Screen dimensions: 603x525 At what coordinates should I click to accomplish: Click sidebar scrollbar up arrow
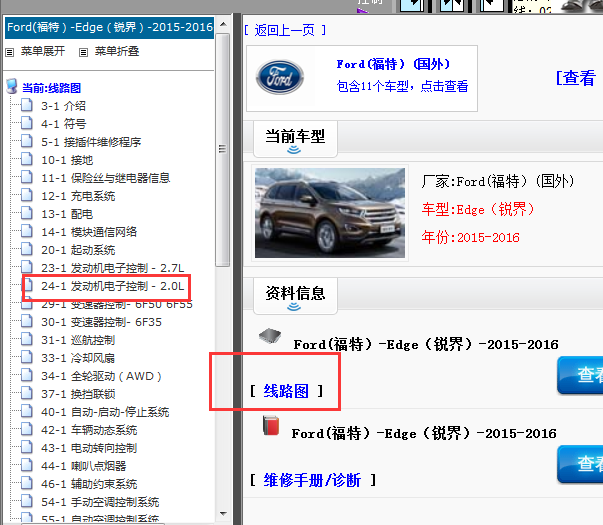[x=223, y=24]
